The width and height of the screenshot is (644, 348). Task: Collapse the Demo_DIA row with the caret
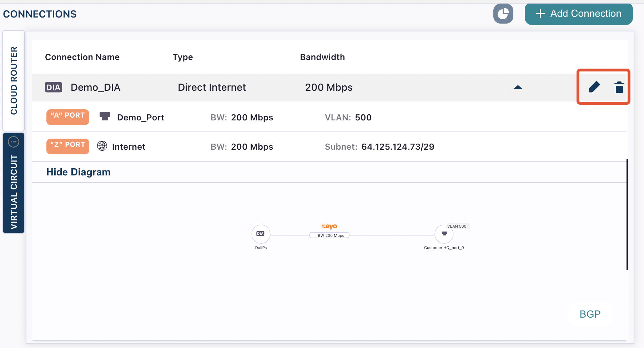[518, 88]
